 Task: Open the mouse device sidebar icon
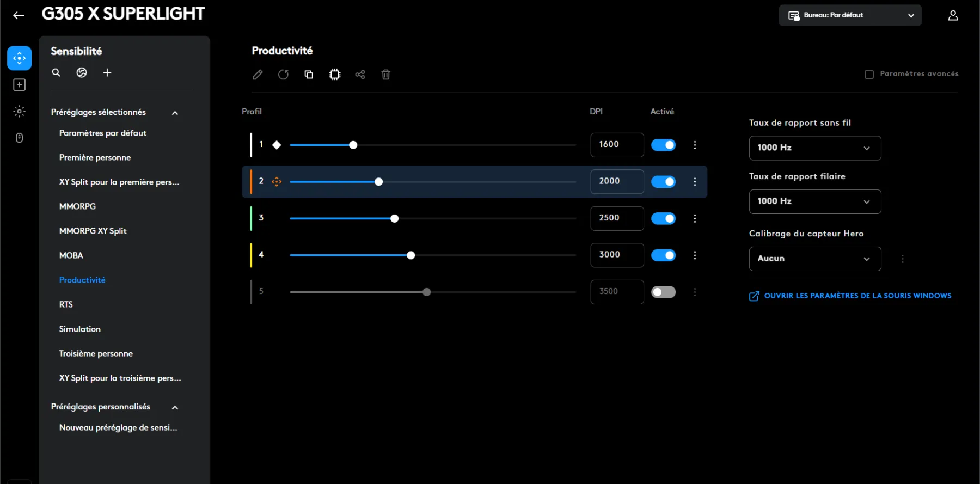[x=19, y=138]
